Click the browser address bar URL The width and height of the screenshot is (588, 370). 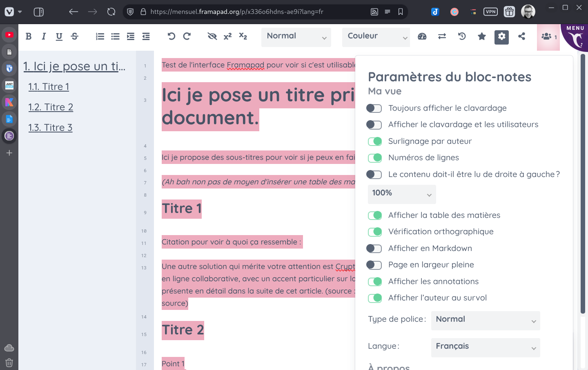[237, 12]
